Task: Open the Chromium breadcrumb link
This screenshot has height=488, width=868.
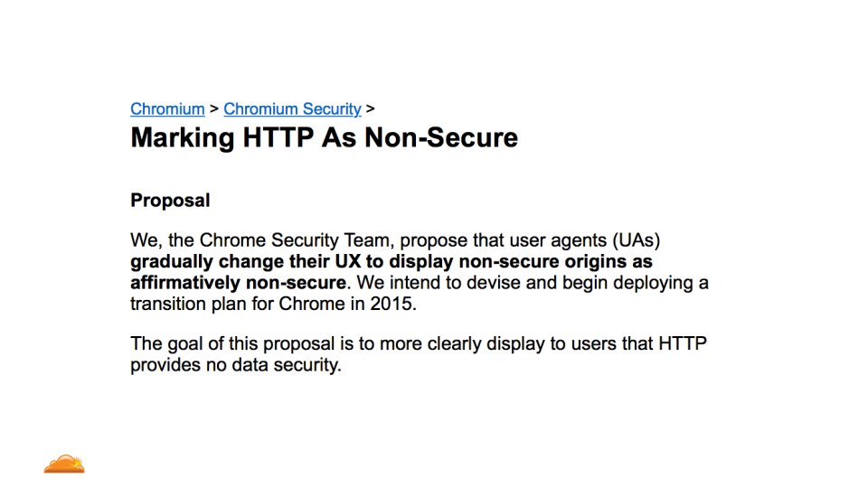Action: 167,109
